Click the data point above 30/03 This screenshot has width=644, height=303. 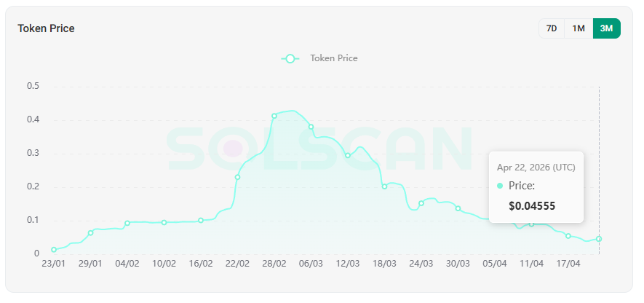pos(458,208)
